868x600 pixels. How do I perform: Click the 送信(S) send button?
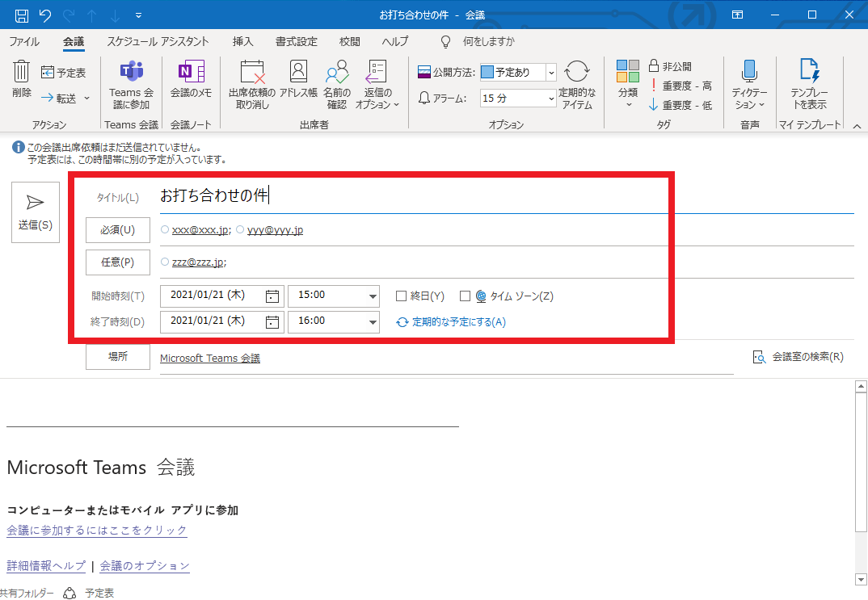click(36, 212)
